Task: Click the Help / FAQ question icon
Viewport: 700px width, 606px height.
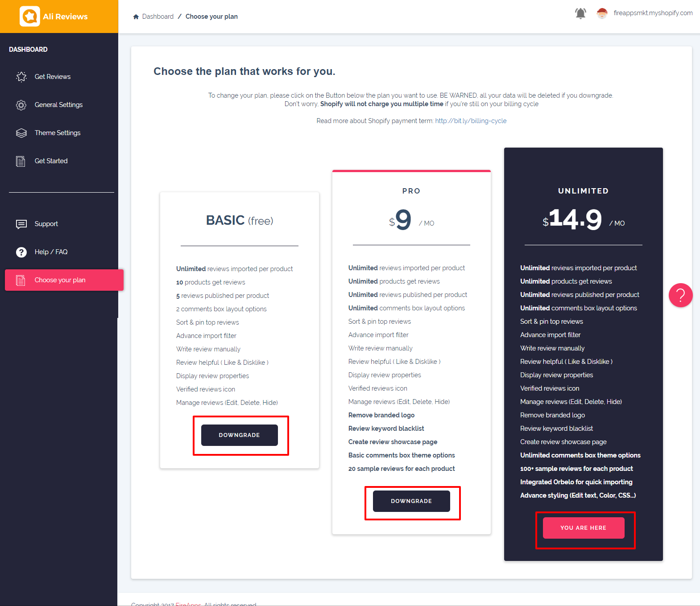Action: pyautogui.click(x=21, y=252)
